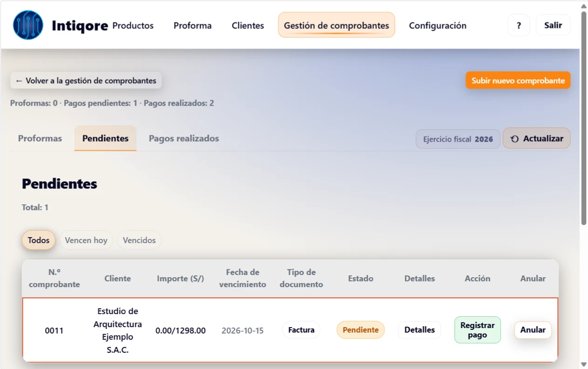The height and width of the screenshot is (369, 588).
Task: Click the Proformas, Pagos pendientes, Pagos realizados summary line
Action: click(x=112, y=103)
